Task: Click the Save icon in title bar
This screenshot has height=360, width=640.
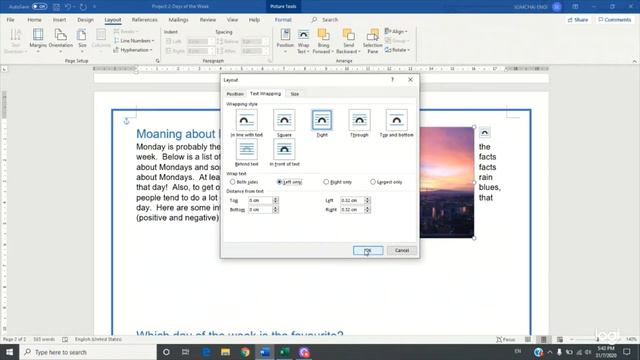Action: coord(56,7)
